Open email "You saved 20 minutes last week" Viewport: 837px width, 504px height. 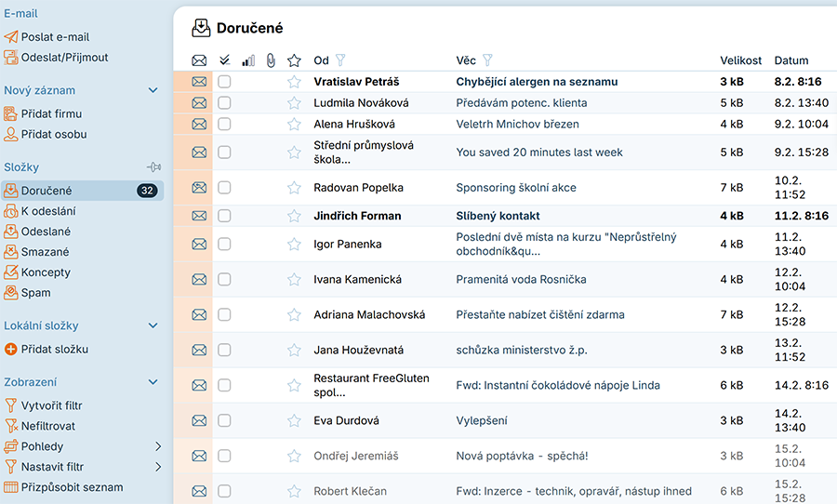pyautogui.click(x=539, y=153)
